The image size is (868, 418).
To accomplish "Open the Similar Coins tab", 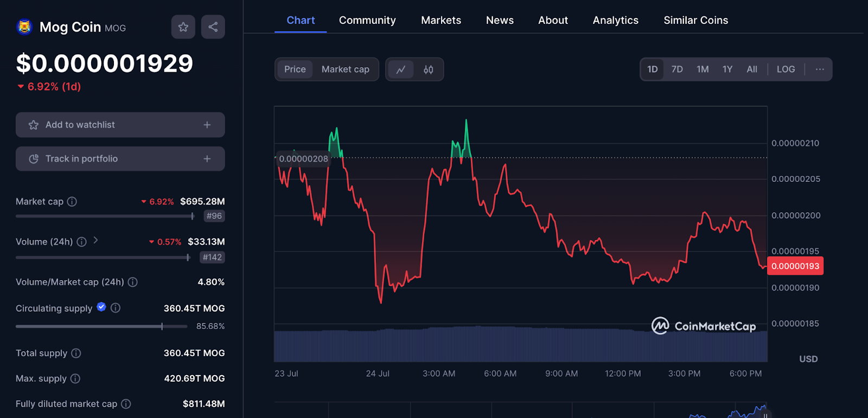I will click(696, 21).
